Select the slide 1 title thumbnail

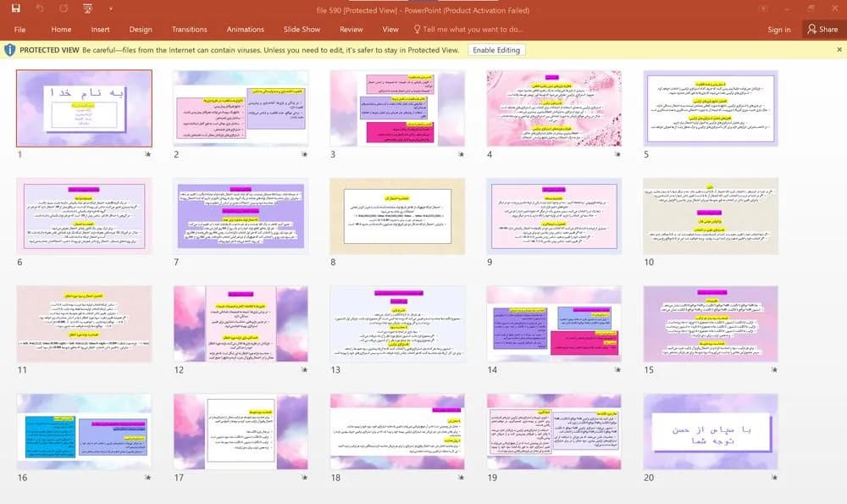click(x=84, y=108)
